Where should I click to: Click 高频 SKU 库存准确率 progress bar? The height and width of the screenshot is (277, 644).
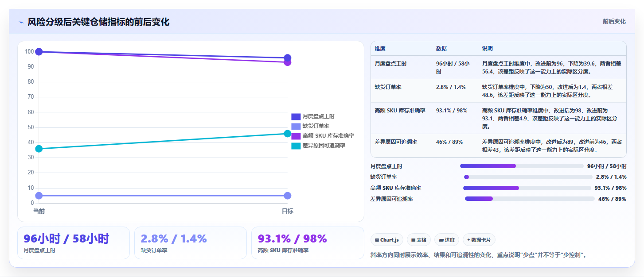pos(527,188)
